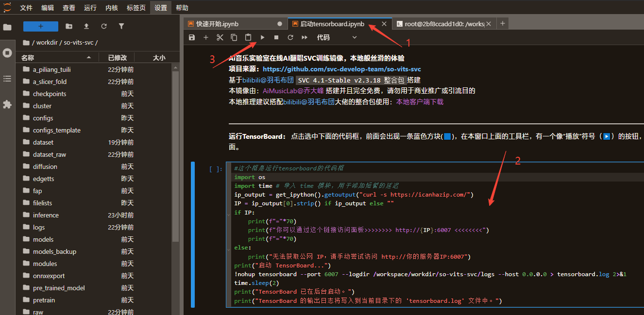The height and width of the screenshot is (315, 644).
Task: Open the 标签页 menu
Action: click(x=136, y=8)
